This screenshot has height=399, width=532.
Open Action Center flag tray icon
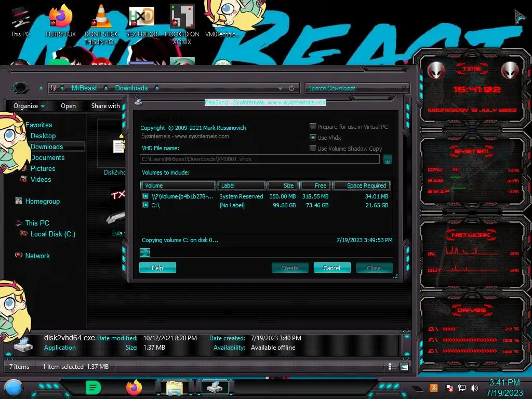449,388
